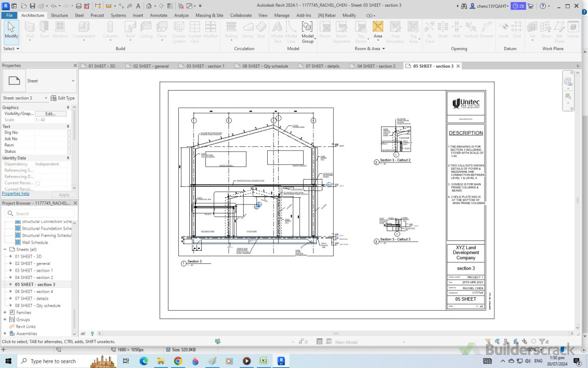The width and height of the screenshot is (588, 368).
Task: Click the Text tool icon in quick access toolbar
Action: coord(138,6)
